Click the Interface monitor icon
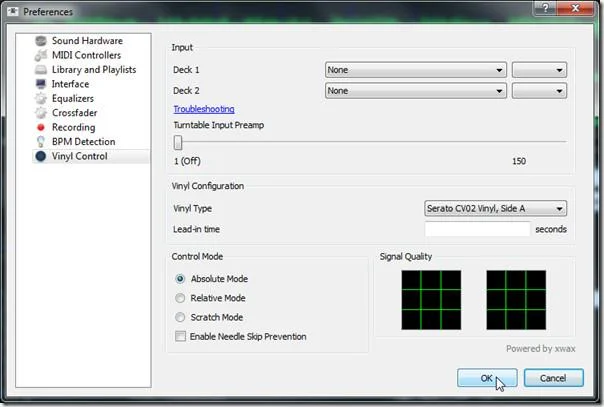 [40, 84]
